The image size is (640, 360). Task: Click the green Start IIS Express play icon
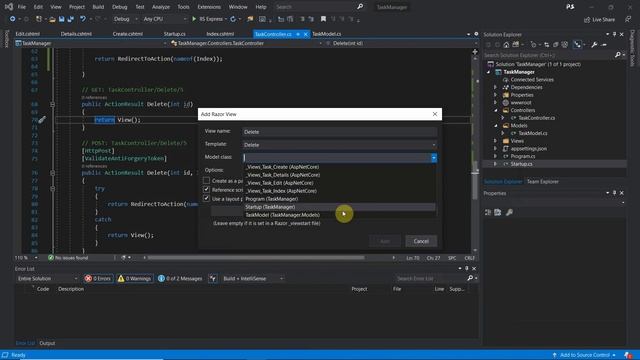pyautogui.click(x=194, y=19)
